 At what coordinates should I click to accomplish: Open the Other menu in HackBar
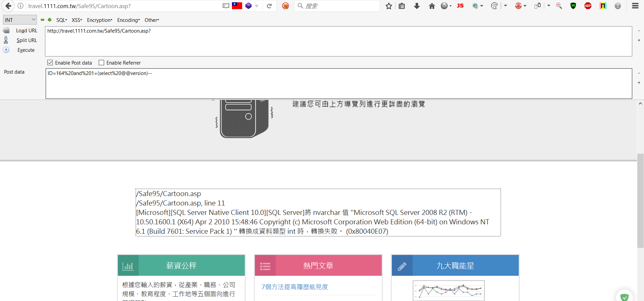click(152, 20)
